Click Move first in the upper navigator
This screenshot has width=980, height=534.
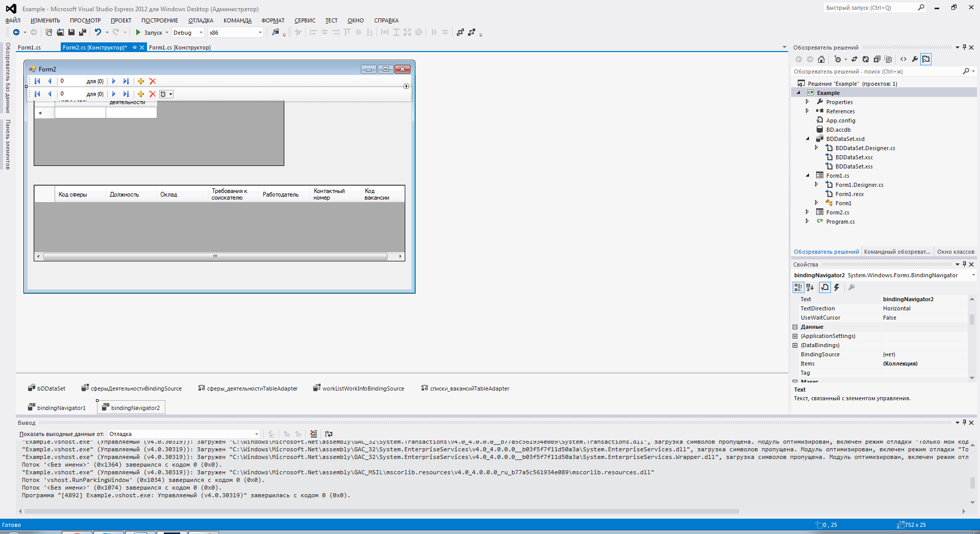(37, 81)
